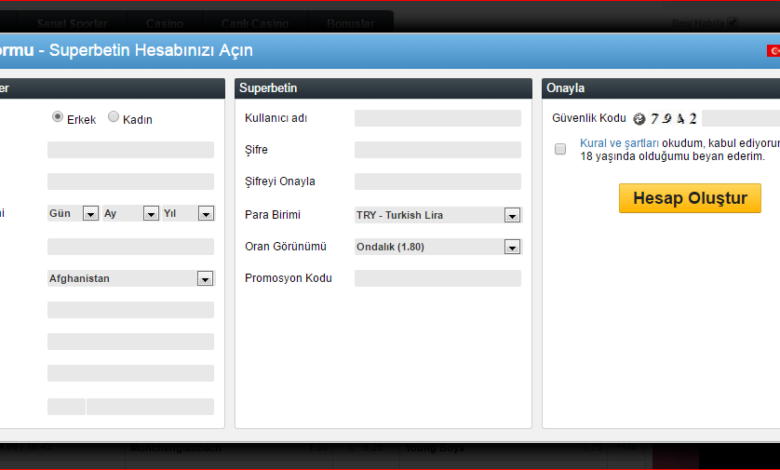Click the first text field below Erkek
The image size is (780, 470).
click(131, 150)
